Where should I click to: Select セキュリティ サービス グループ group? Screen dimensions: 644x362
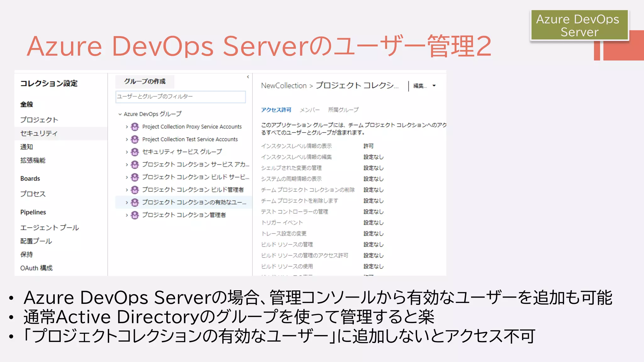(182, 152)
